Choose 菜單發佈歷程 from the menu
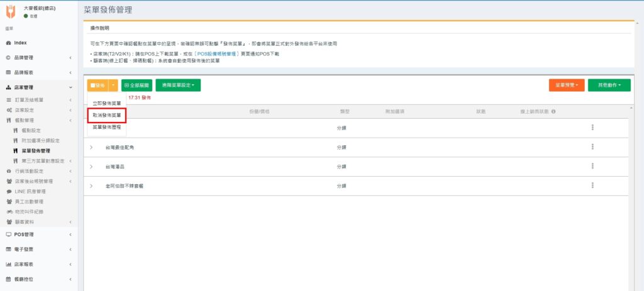 click(107, 127)
